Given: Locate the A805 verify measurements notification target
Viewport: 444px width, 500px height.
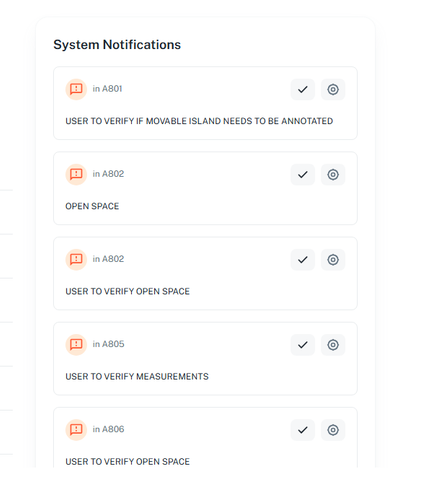Looking at the screenshot, I should pos(333,345).
